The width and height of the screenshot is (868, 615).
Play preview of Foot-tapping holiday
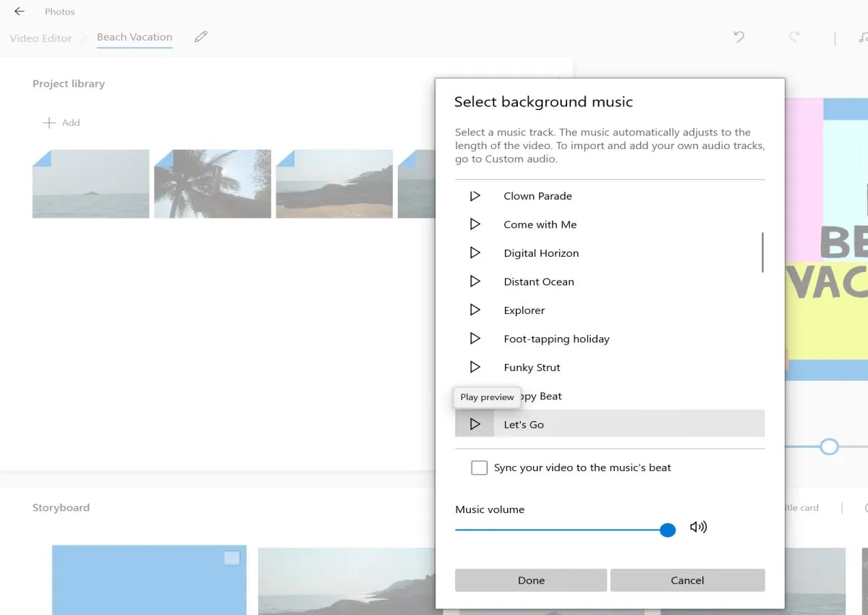[475, 338]
